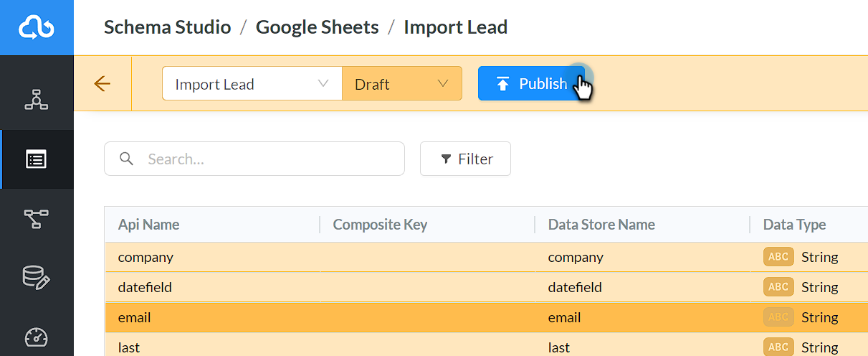Click ABC type icon in datefield row
Viewport: 868px width, 356px height.
tap(778, 287)
